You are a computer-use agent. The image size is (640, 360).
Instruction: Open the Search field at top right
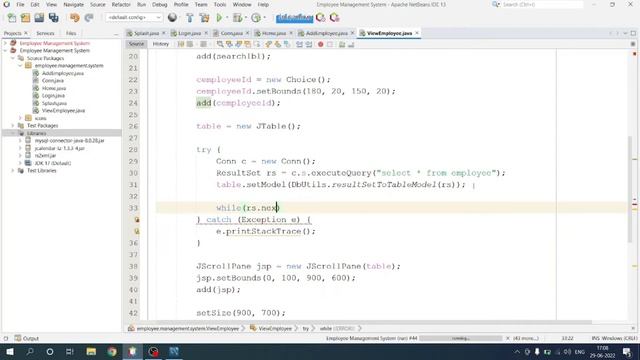[x=542, y=4]
